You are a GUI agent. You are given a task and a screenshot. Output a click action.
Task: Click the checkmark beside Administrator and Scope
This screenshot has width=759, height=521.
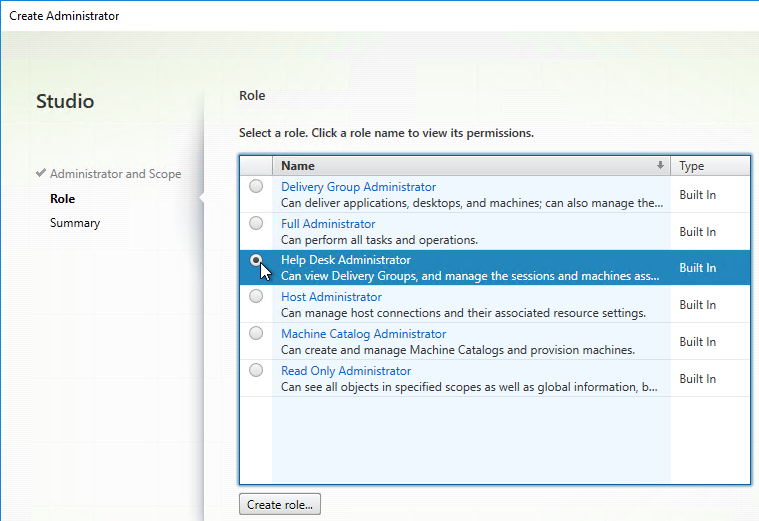click(x=41, y=173)
